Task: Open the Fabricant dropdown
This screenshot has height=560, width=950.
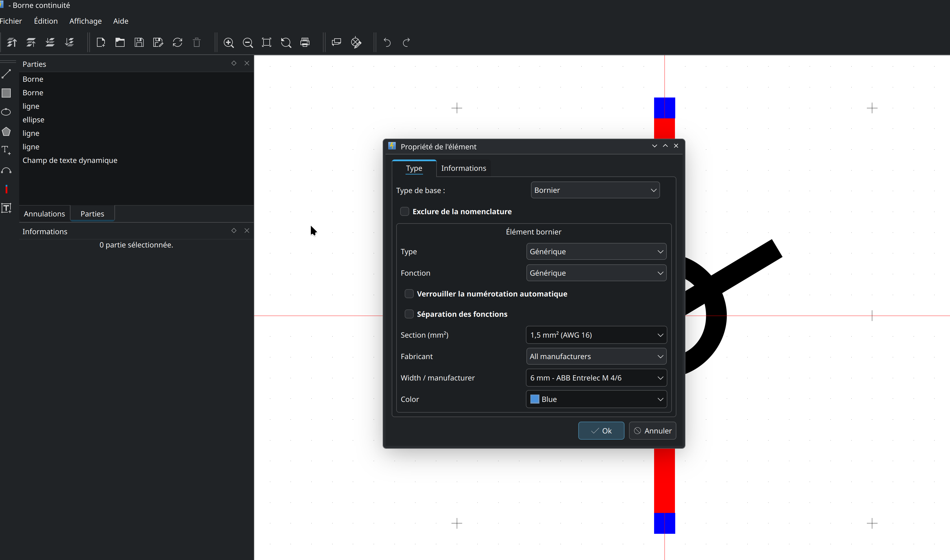Action: (x=596, y=356)
